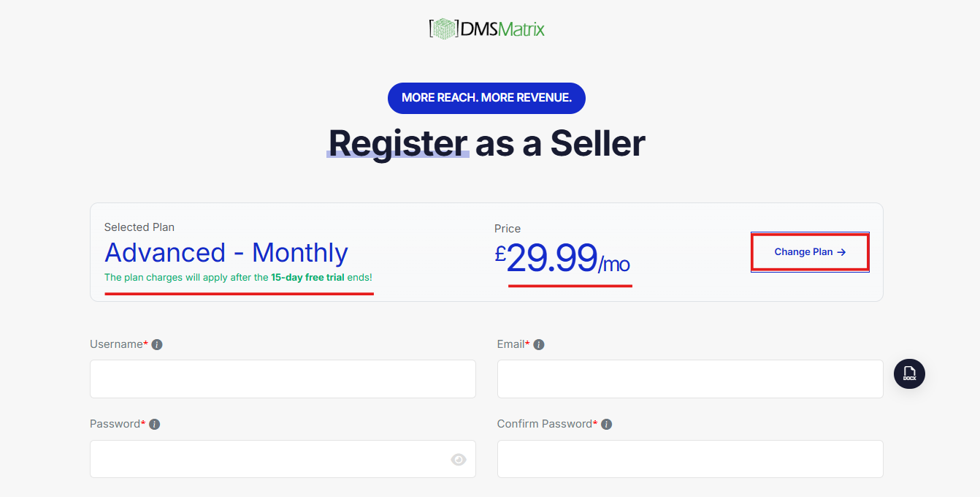
Task: Open the floating DOCX document widget
Action: (909, 373)
